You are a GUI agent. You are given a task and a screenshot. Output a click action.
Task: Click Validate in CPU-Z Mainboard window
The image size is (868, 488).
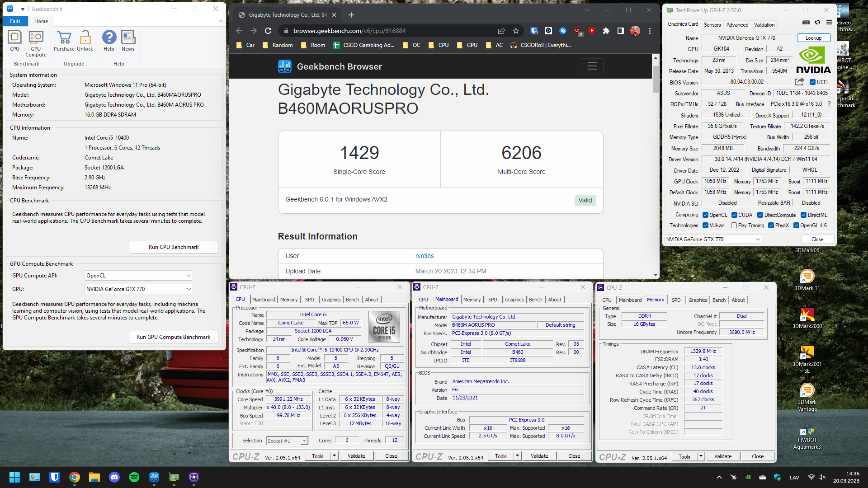(539, 456)
